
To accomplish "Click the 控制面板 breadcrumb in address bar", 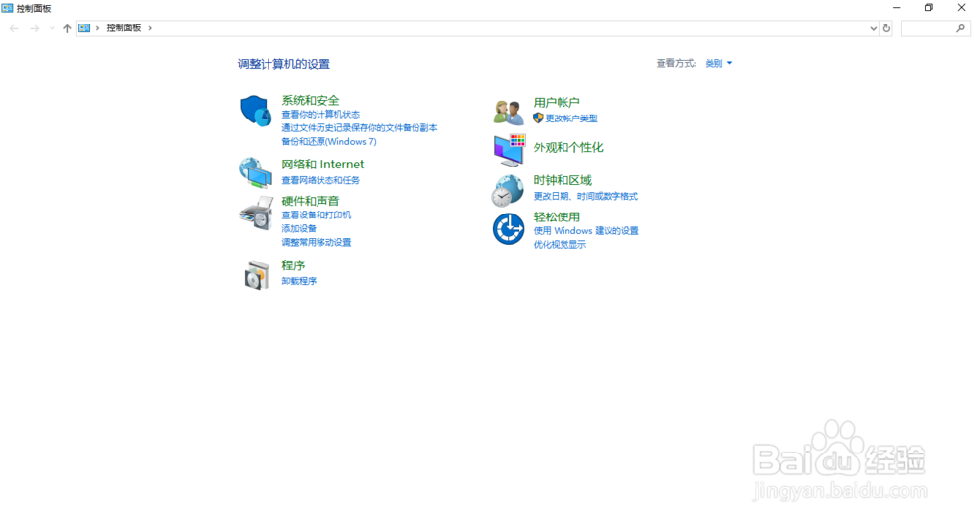I will (123, 28).
